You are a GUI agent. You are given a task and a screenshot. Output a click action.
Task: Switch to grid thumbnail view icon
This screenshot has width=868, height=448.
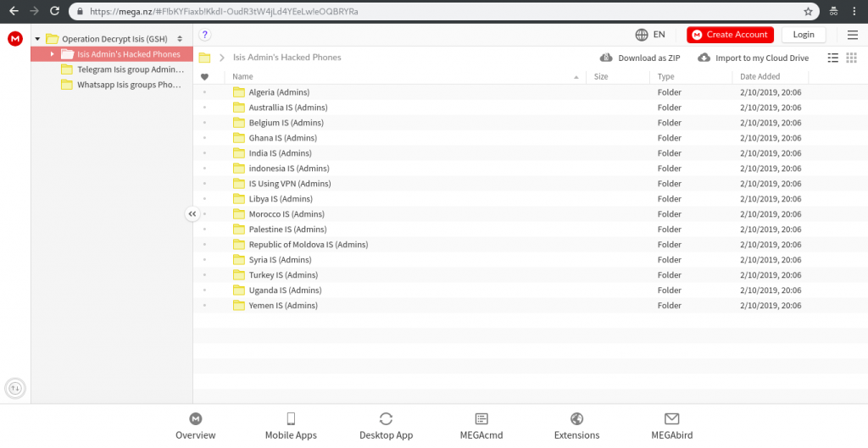point(852,58)
